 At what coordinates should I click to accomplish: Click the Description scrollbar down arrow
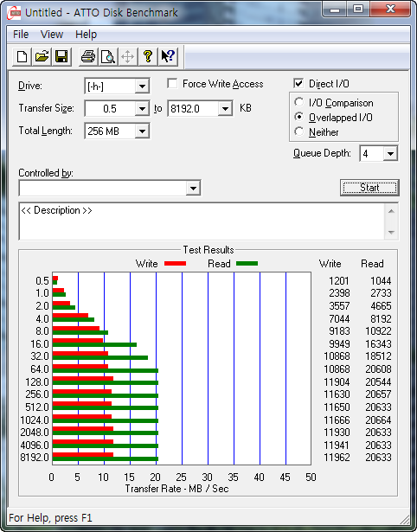pyautogui.click(x=392, y=233)
